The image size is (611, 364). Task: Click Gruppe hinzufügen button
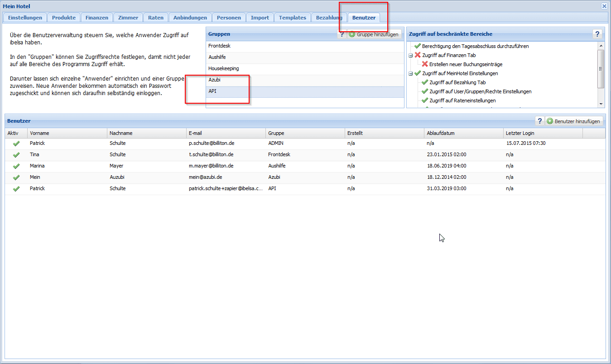pyautogui.click(x=374, y=34)
